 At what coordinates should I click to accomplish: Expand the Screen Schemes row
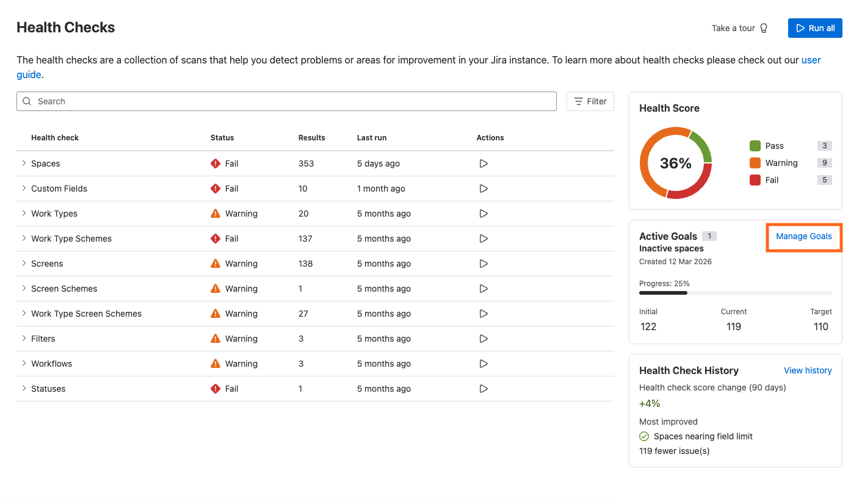click(x=24, y=289)
